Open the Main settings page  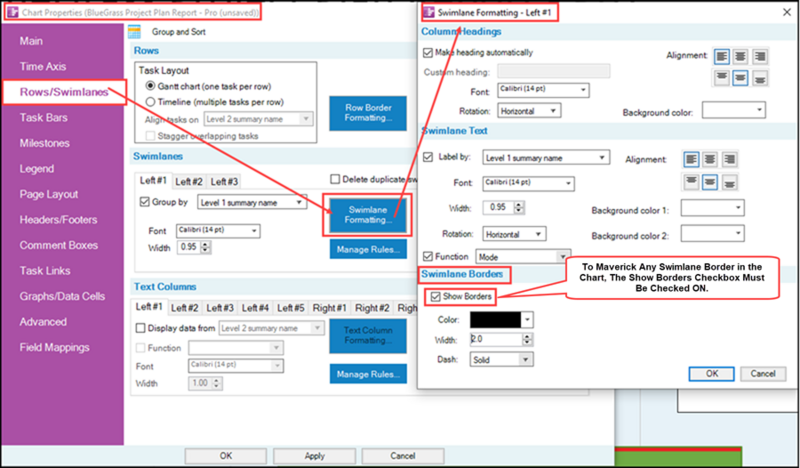(31, 41)
